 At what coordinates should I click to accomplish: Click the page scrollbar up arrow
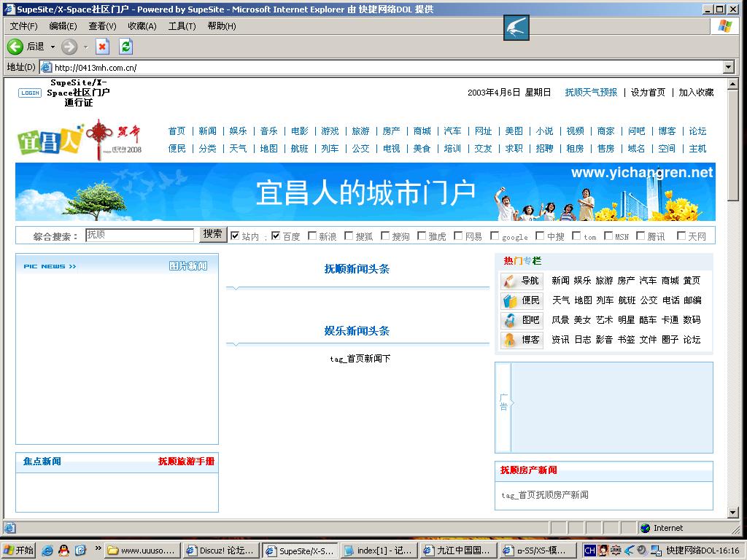click(733, 84)
